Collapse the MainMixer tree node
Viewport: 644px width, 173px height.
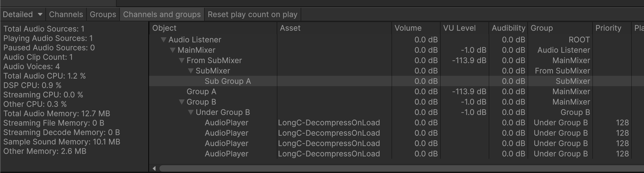point(173,50)
